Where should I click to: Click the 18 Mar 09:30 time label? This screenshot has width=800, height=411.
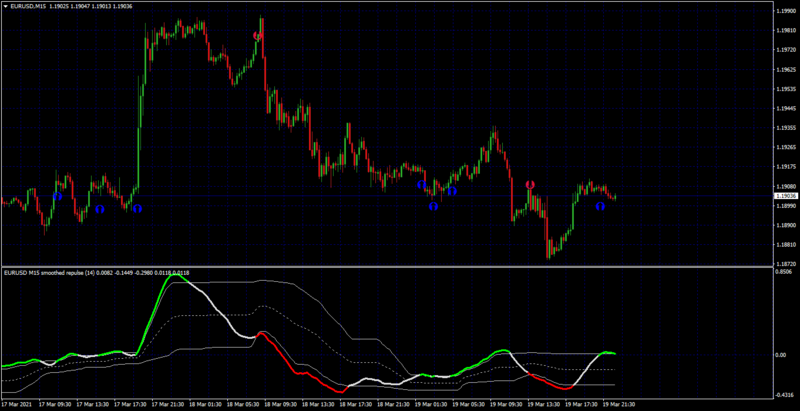pyautogui.click(x=282, y=404)
